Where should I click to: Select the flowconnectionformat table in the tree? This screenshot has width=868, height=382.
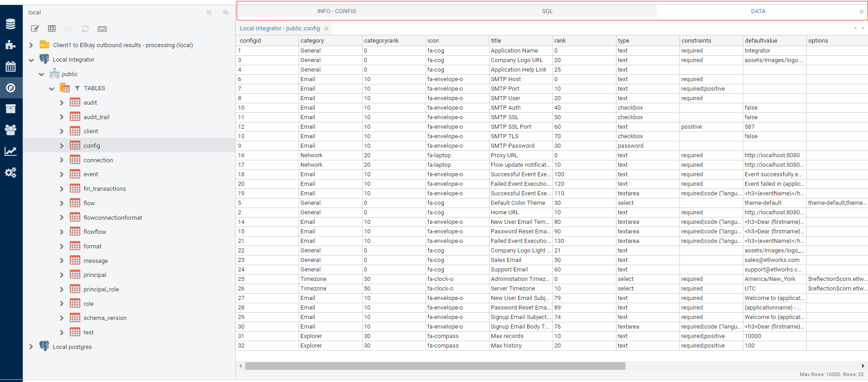[113, 218]
